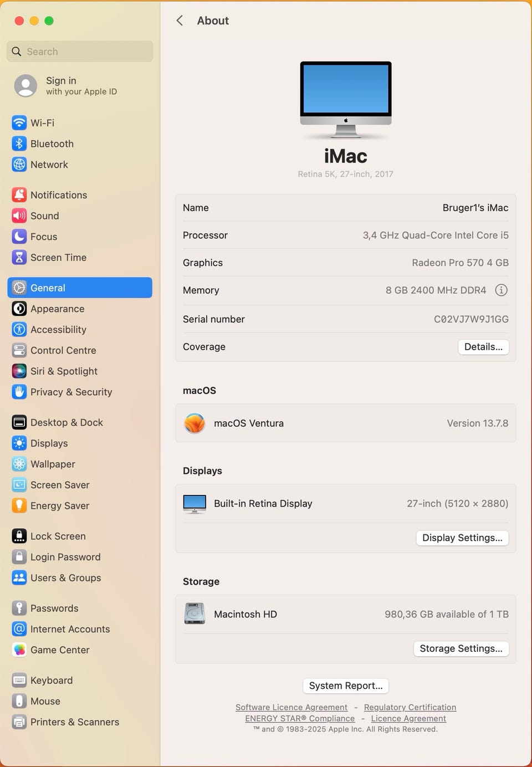Click Coverage Details button
This screenshot has height=767, width=532.
[483, 346]
